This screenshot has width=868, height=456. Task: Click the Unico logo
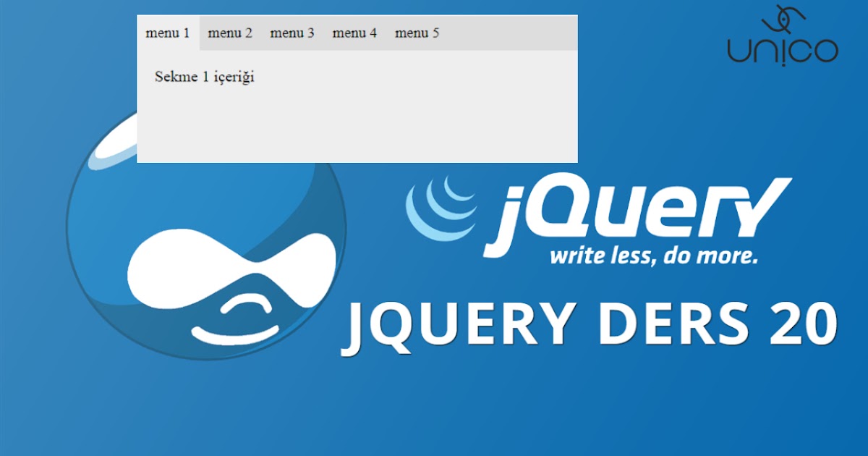[x=783, y=34]
